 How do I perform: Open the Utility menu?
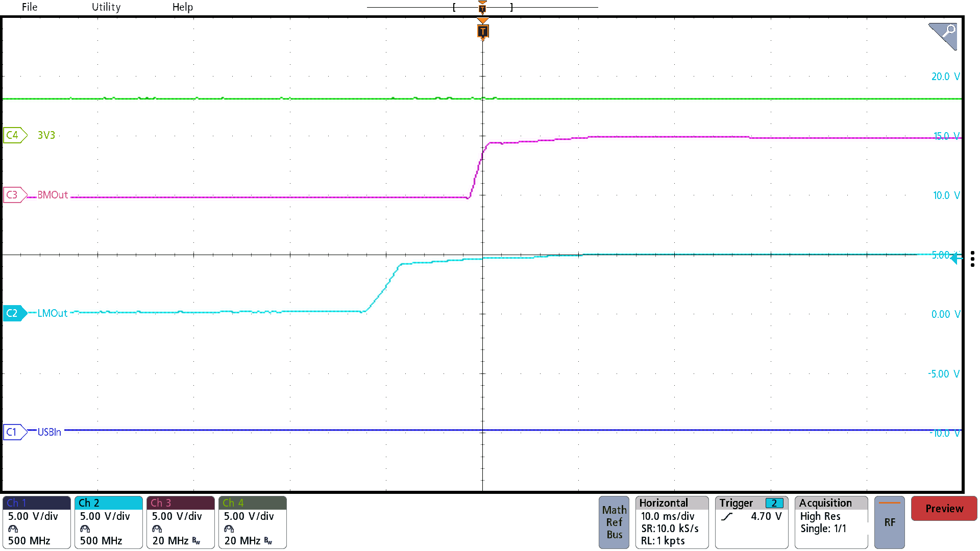[x=106, y=7]
